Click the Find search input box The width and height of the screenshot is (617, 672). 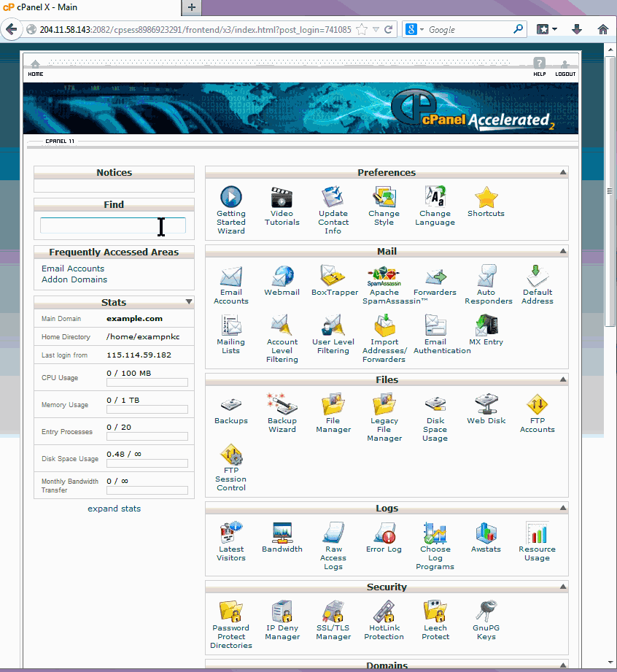(x=113, y=225)
